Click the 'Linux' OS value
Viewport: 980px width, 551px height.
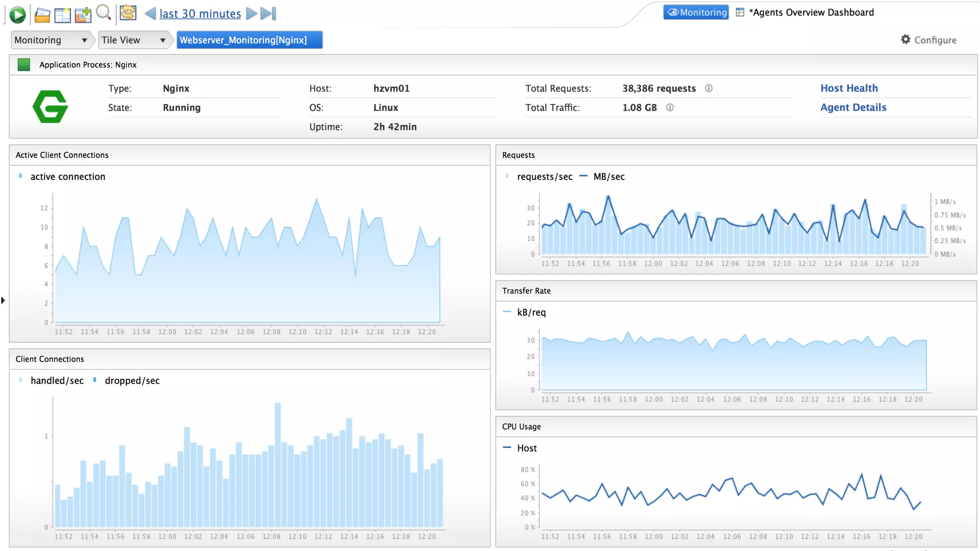386,108
